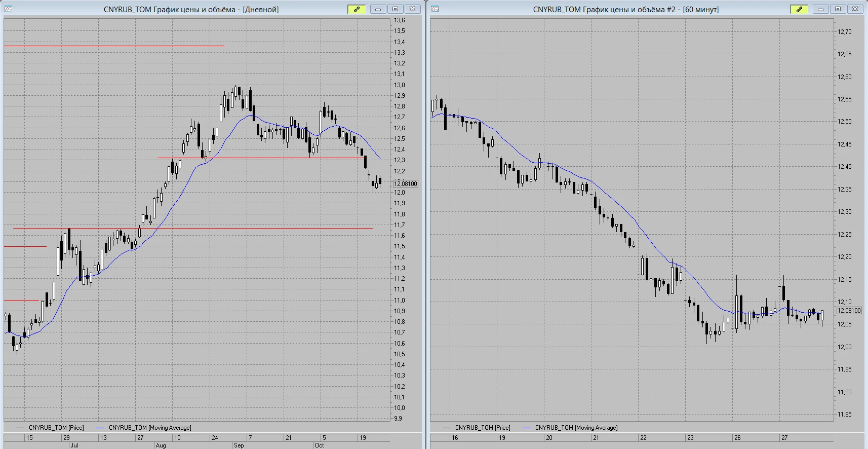The height and width of the screenshot is (449, 868).
Task: Select the "CNYRUB_TOM [Price]" legend in the daily chart
Action: (56, 428)
